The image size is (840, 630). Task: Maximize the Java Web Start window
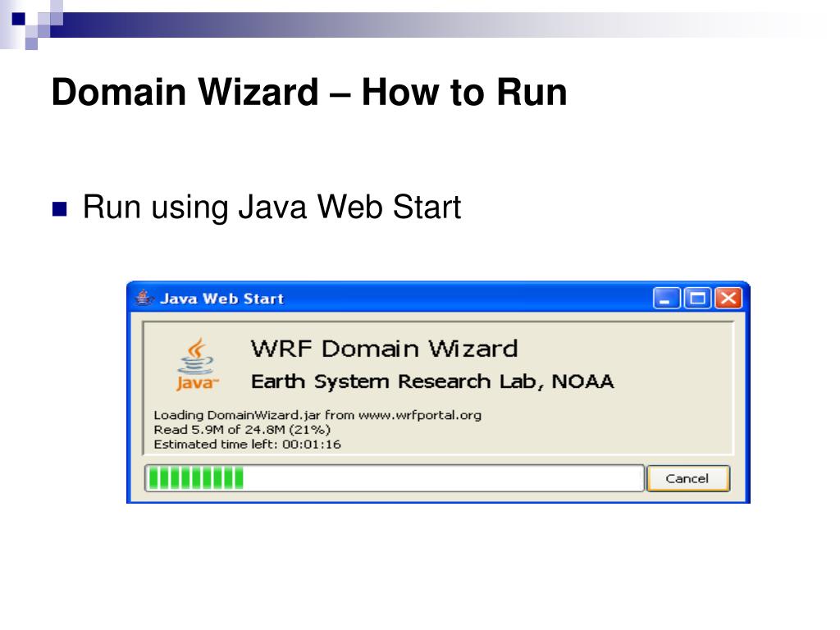pyautogui.click(x=697, y=298)
